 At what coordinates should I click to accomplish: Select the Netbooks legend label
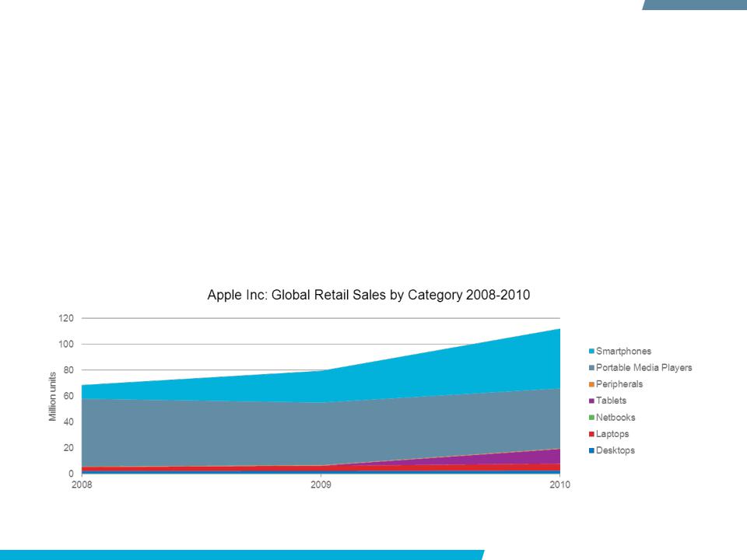(x=615, y=418)
